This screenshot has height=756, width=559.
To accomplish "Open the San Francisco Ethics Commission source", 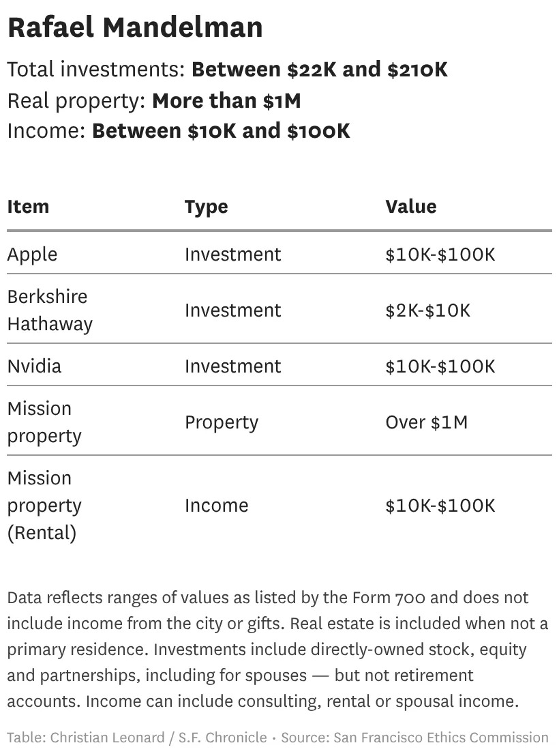I will click(441, 738).
